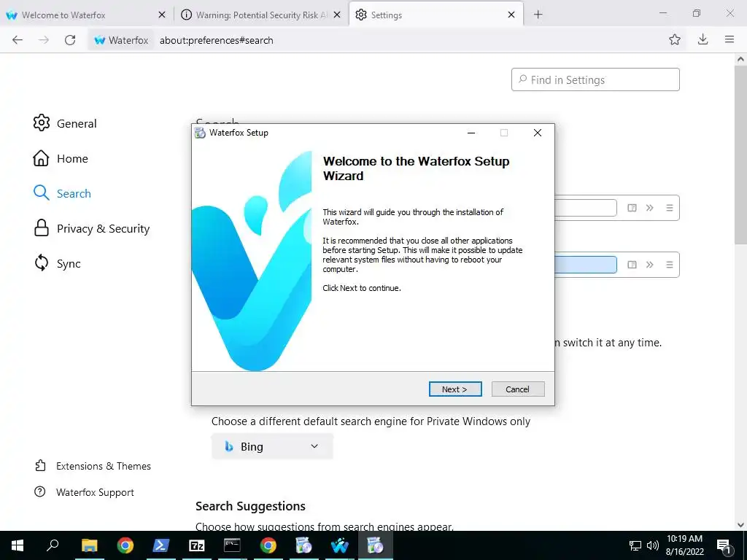This screenshot has height=560, width=747.
Task: Open Waterfox browser taskbar icon
Action: (x=339, y=545)
